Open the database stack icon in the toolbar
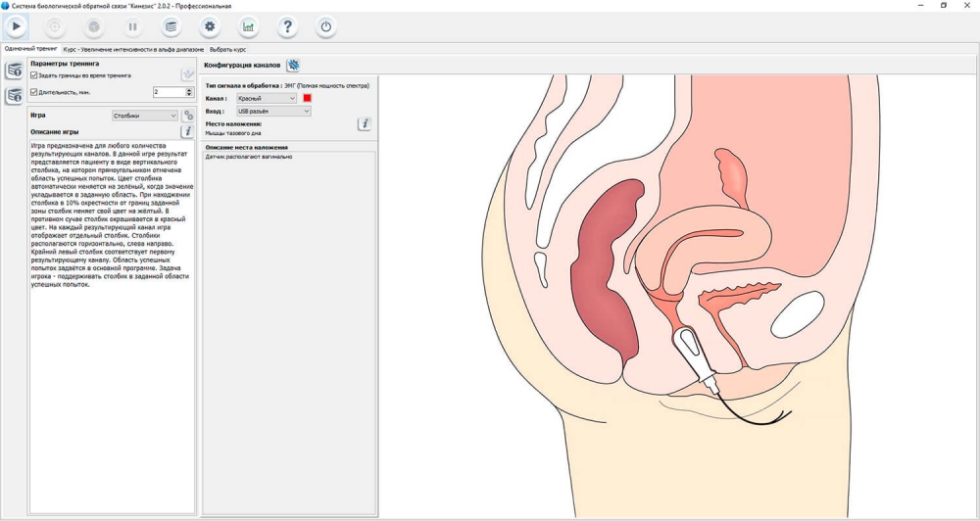 coord(171,26)
